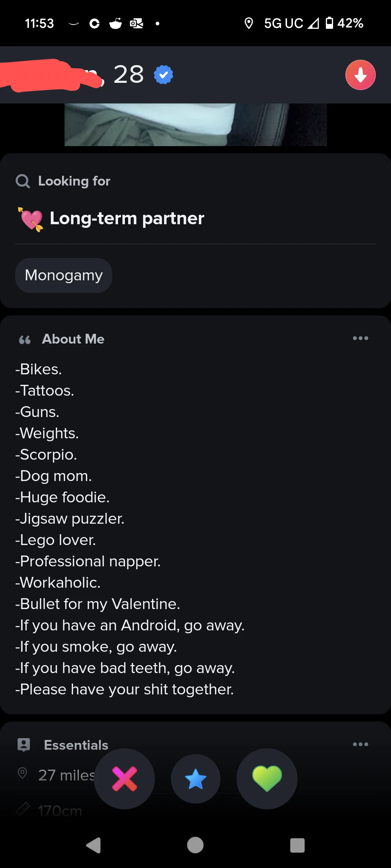Tap the About Me quote icon

coord(25,340)
